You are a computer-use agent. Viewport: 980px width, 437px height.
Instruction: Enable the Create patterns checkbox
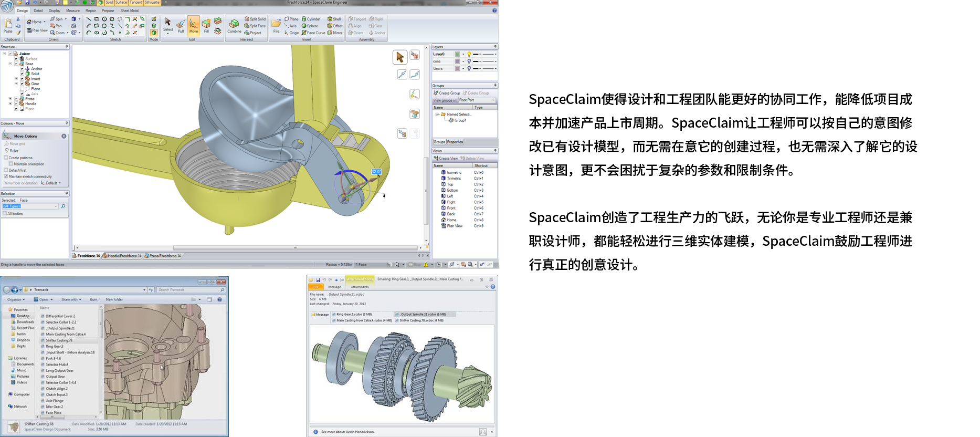[6, 158]
